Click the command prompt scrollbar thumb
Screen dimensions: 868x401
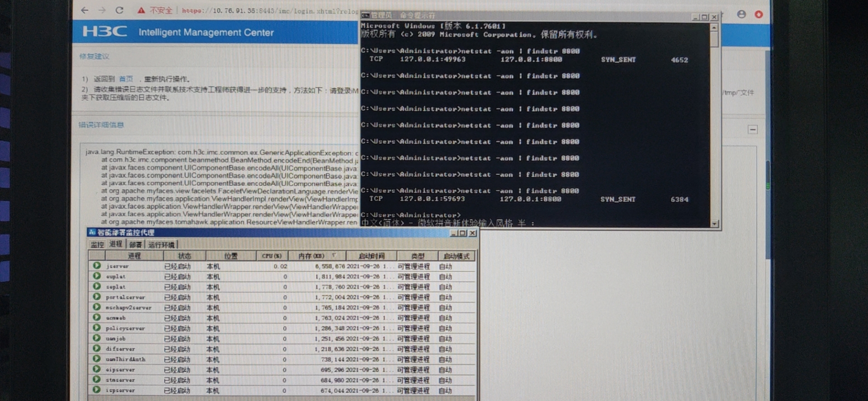tap(714, 39)
